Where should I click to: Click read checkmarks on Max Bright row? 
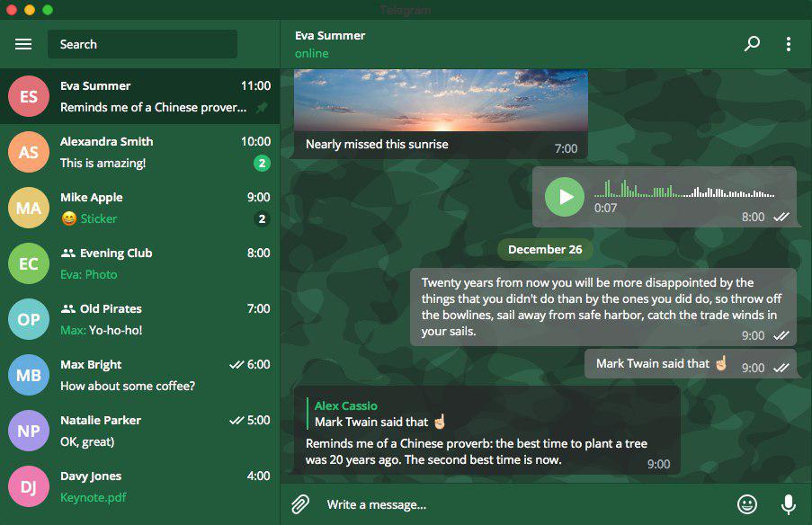[x=236, y=364]
